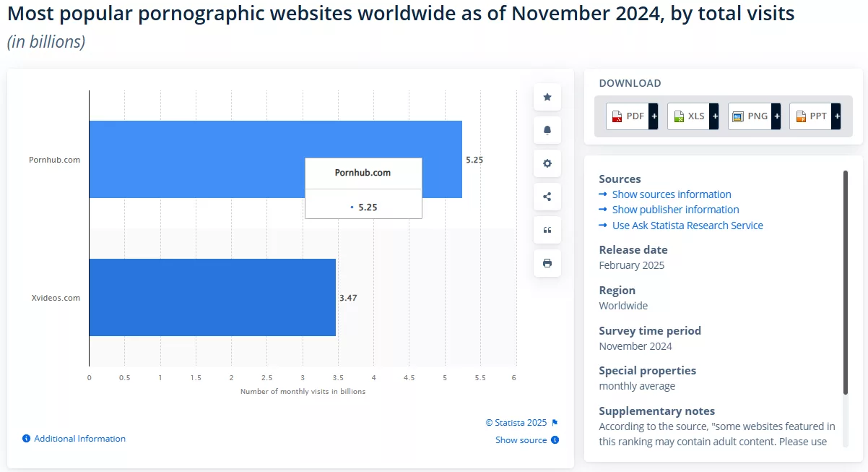868x472 pixels.
Task: Click the x-axis title text
Action: (x=303, y=392)
